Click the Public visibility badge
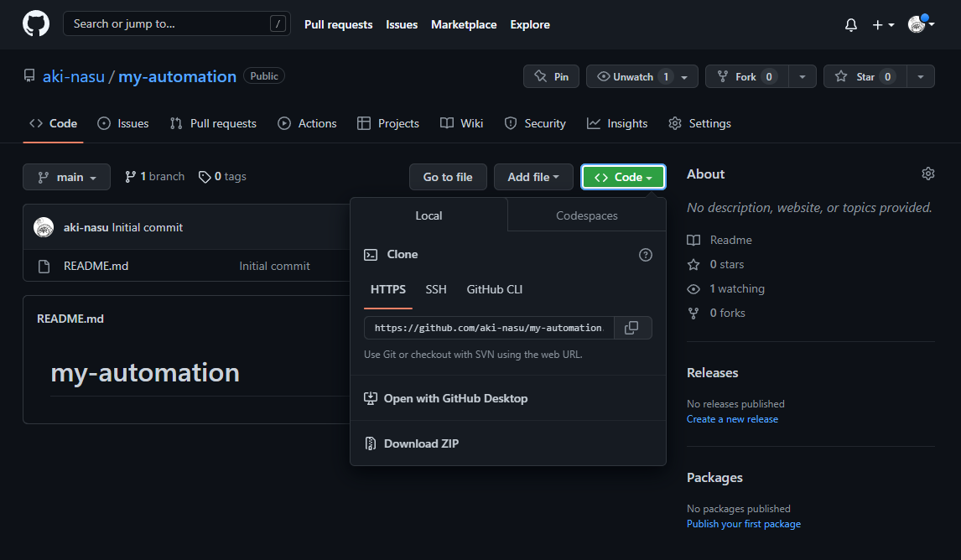The image size is (961, 560). (264, 76)
